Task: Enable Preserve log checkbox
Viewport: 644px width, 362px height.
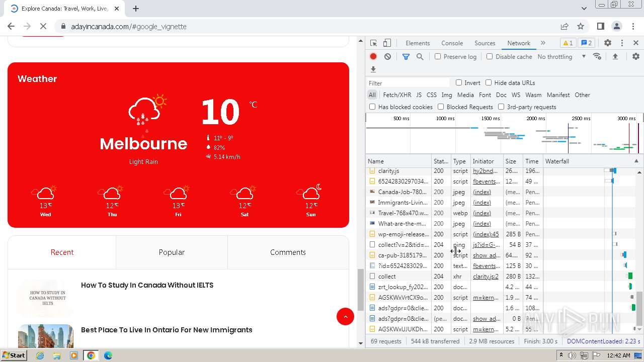Action: tap(438, 57)
